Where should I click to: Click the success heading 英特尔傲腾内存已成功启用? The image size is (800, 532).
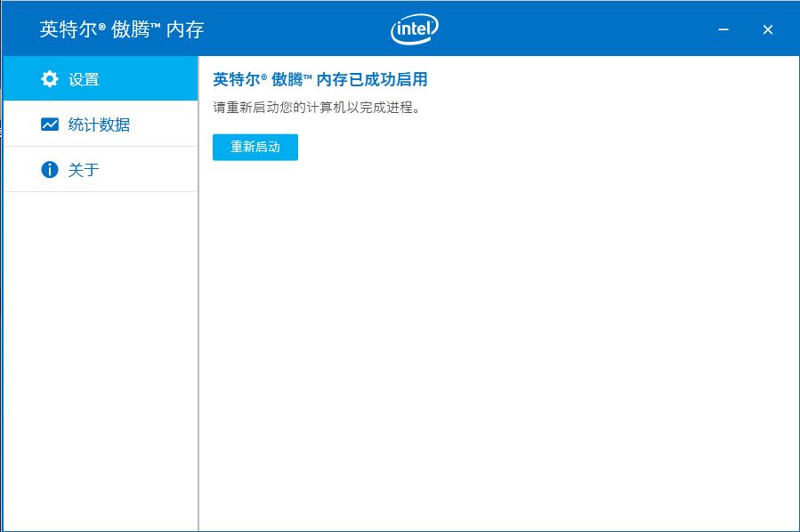pos(320,79)
